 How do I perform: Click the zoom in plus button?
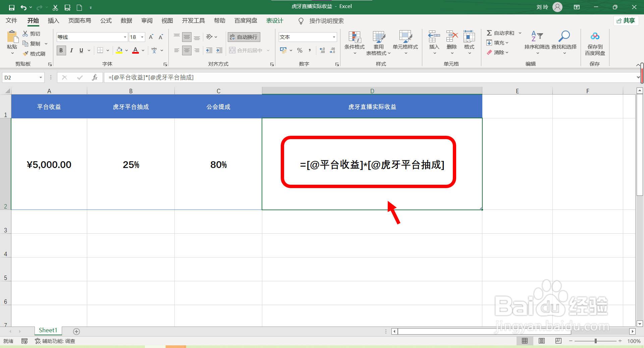[620, 341]
